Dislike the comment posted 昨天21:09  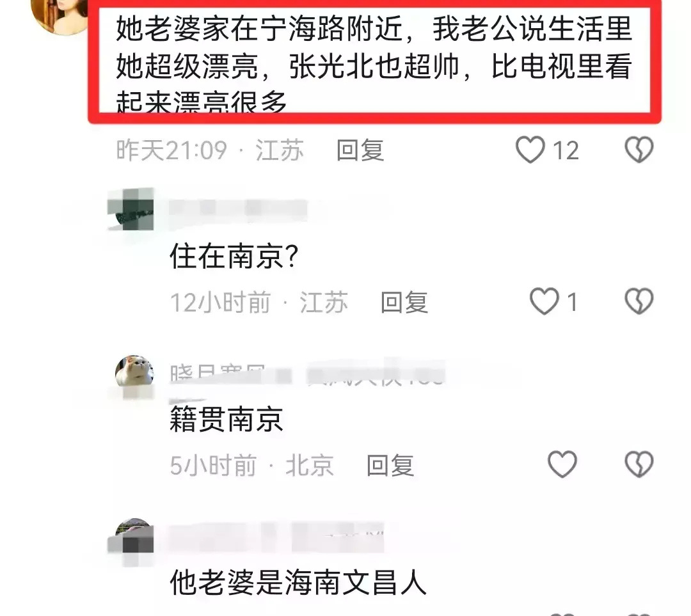point(639,150)
